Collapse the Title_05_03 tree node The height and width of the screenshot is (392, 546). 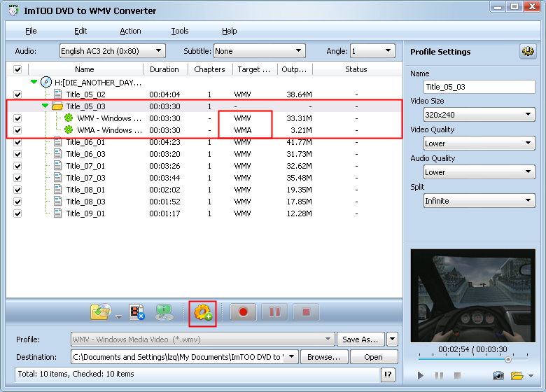point(45,106)
